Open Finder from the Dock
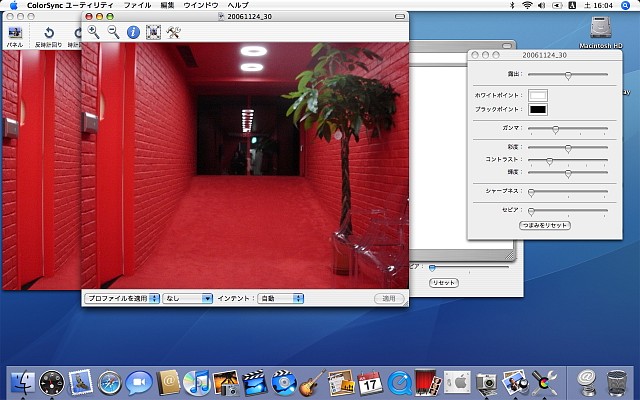This screenshot has height=400, width=640. (x=22, y=381)
